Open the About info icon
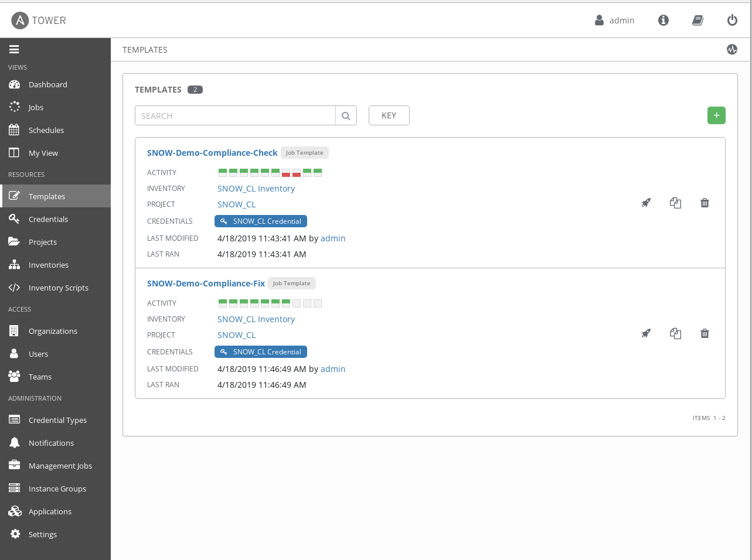752x560 pixels. (x=663, y=21)
